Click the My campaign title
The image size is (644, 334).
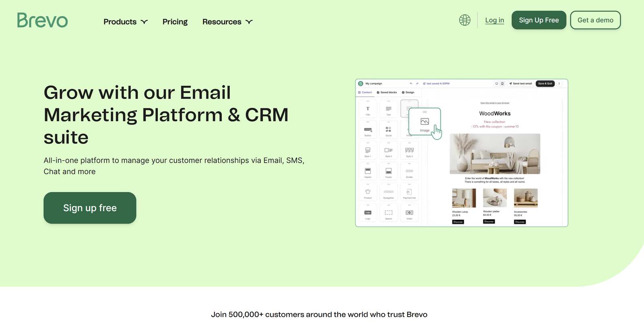click(x=374, y=84)
